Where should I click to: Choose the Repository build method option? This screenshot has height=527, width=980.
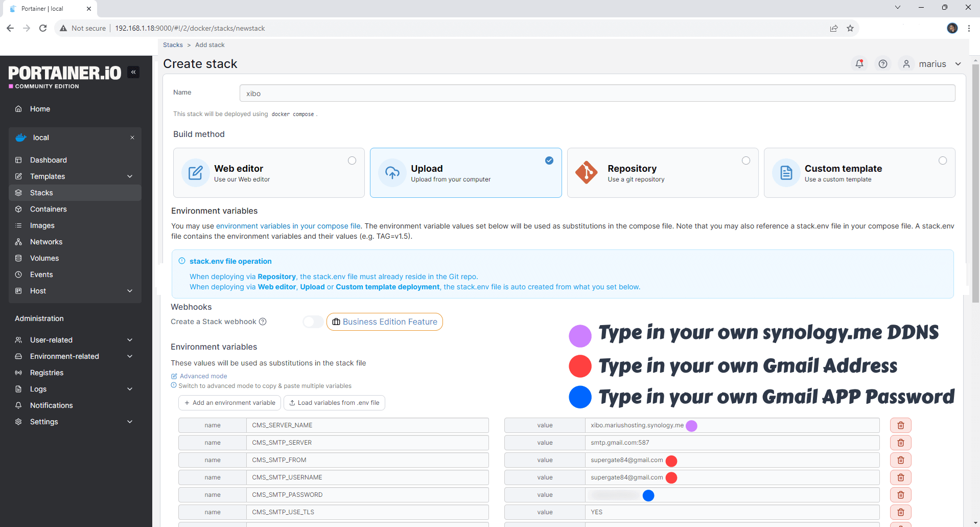coord(662,173)
